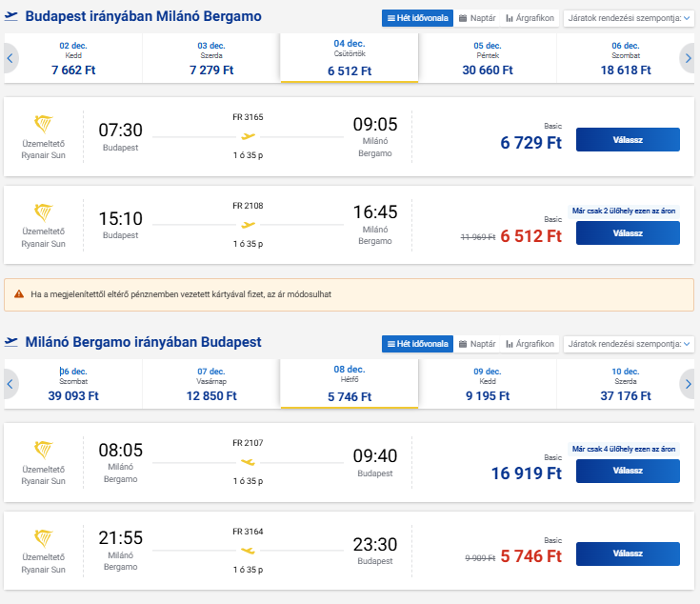Click plane icon next to Budapest irányában heading
700x604 pixels.
tap(12, 17)
